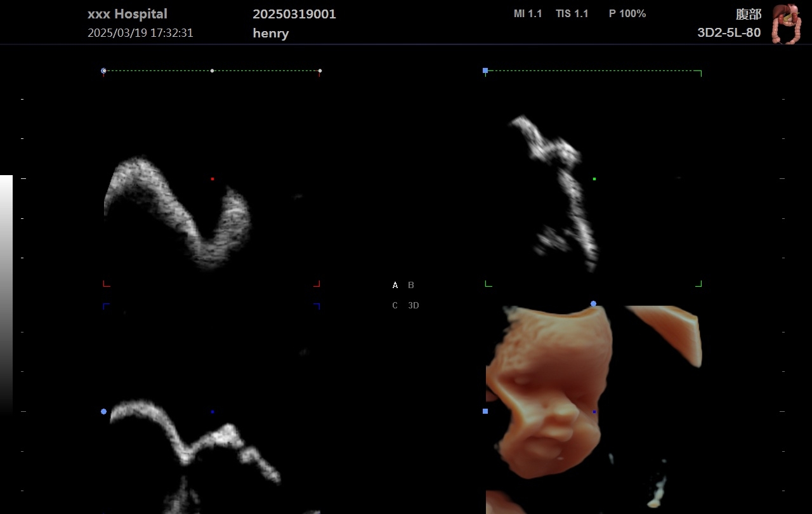Choose plane C in view selector
Viewport: 812px width, 514px height.
(x=395, y=305)
